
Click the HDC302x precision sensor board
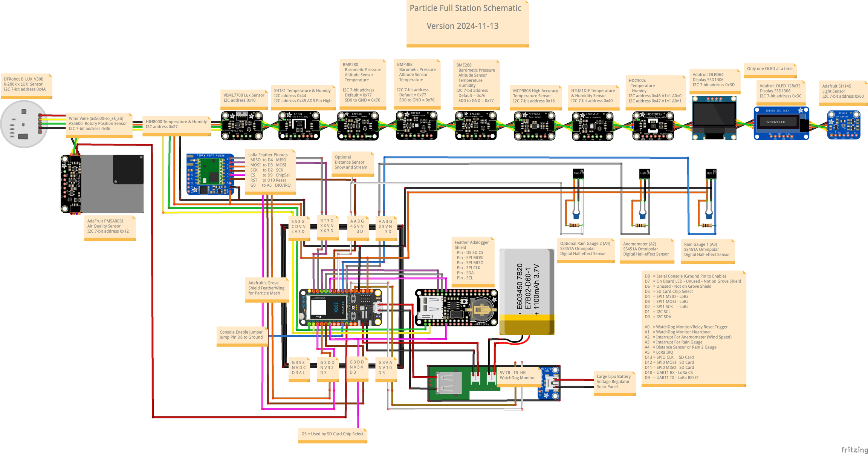pyautogui.click(x=653, y=126)
